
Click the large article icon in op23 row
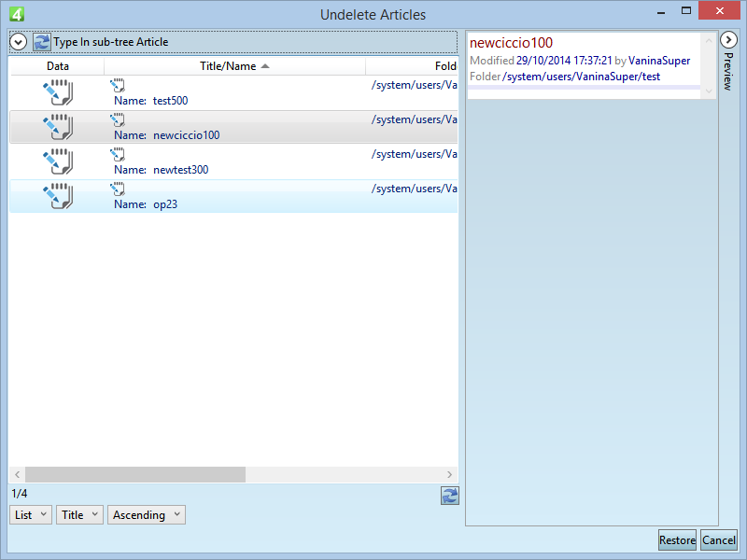58,196
